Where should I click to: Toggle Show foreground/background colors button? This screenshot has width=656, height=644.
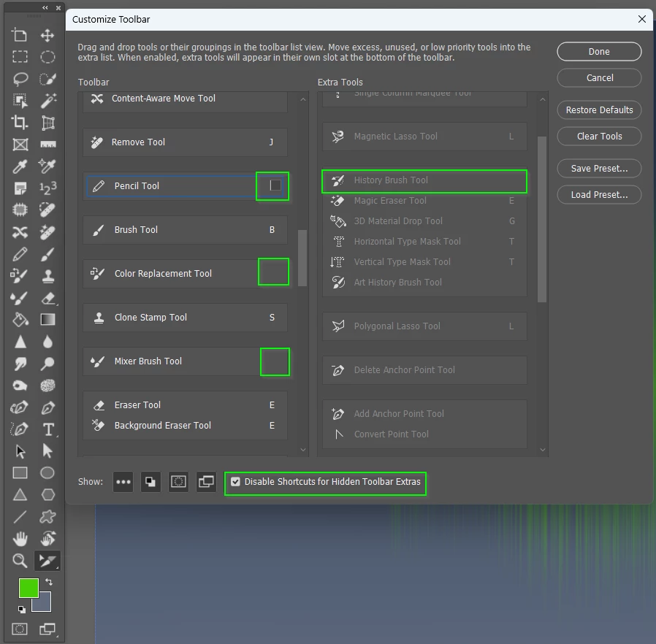[150, 482]
